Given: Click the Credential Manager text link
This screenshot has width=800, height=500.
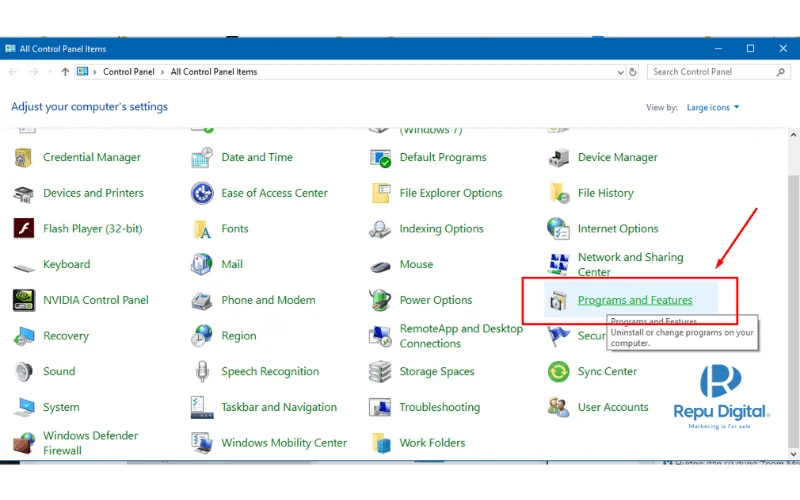Looking at the screenshot, I should (92, 157).
